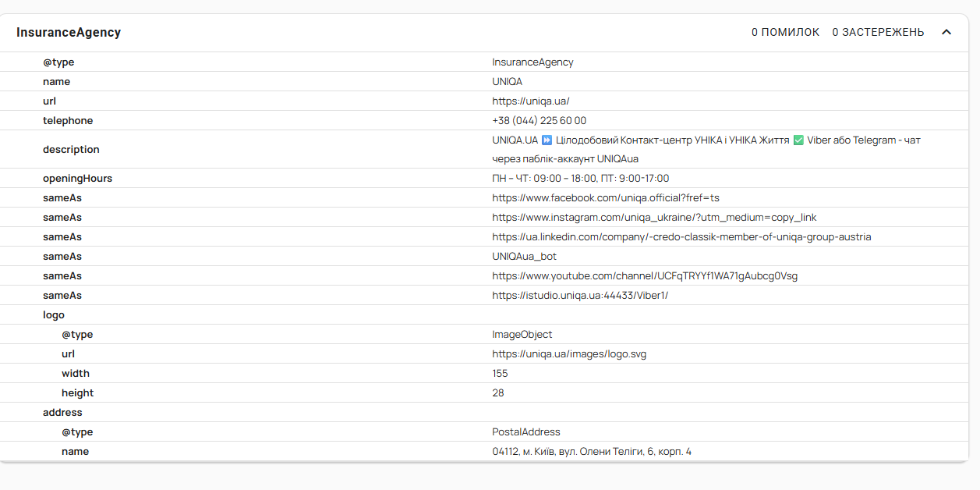Click the YouTube channel sameAs URL

(644, 276)
